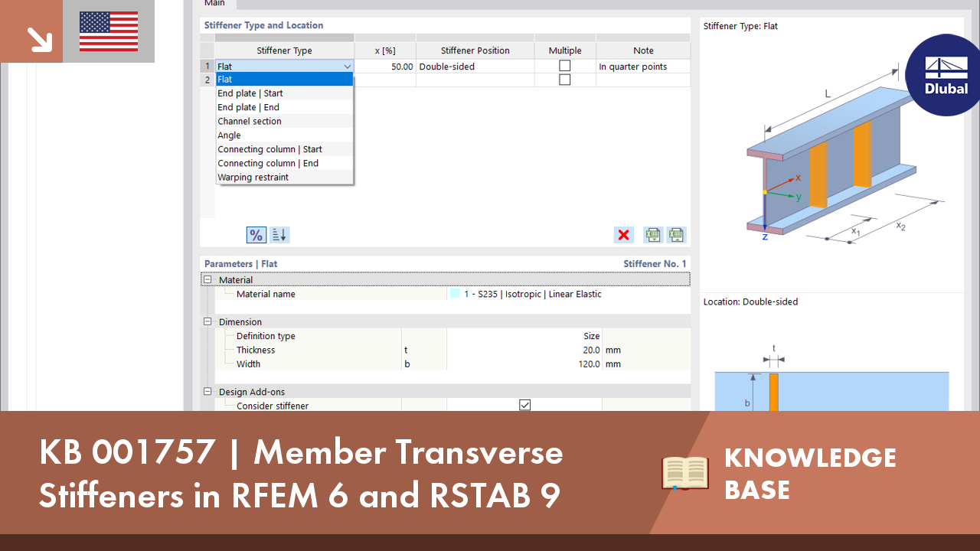Select Connecting column | Start option
980x551 pixels.
point(285,149)
